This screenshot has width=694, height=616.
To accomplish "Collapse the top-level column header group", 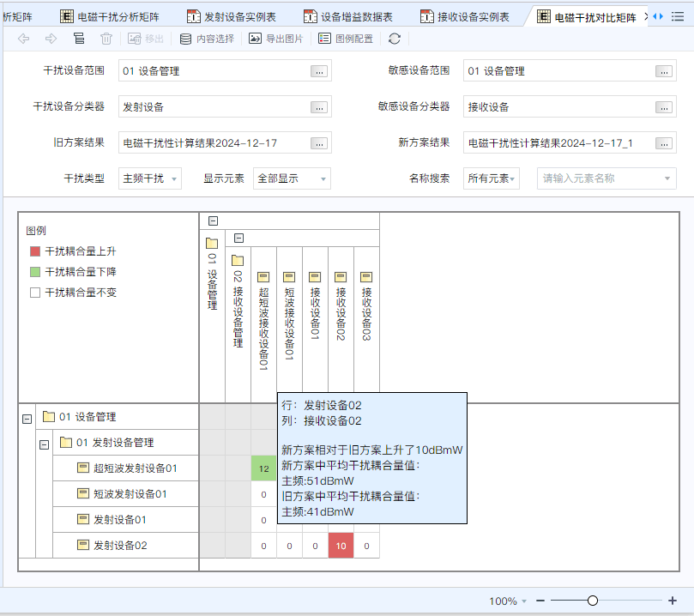I will 213,220.
